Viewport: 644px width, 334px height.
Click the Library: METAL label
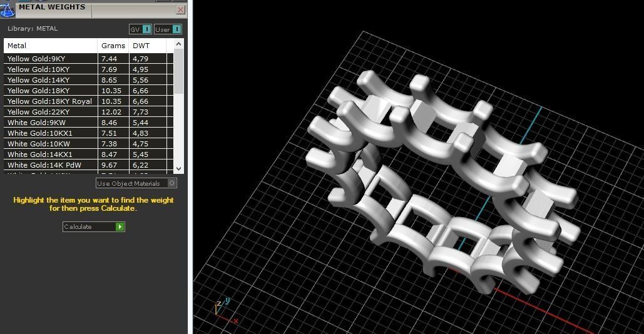pos(33,29)
